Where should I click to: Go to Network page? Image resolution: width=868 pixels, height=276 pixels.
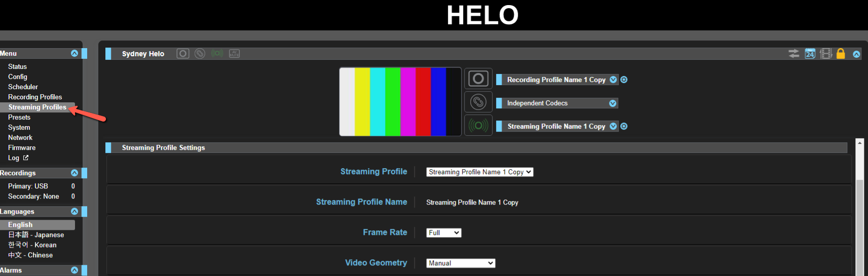[20, 137]
